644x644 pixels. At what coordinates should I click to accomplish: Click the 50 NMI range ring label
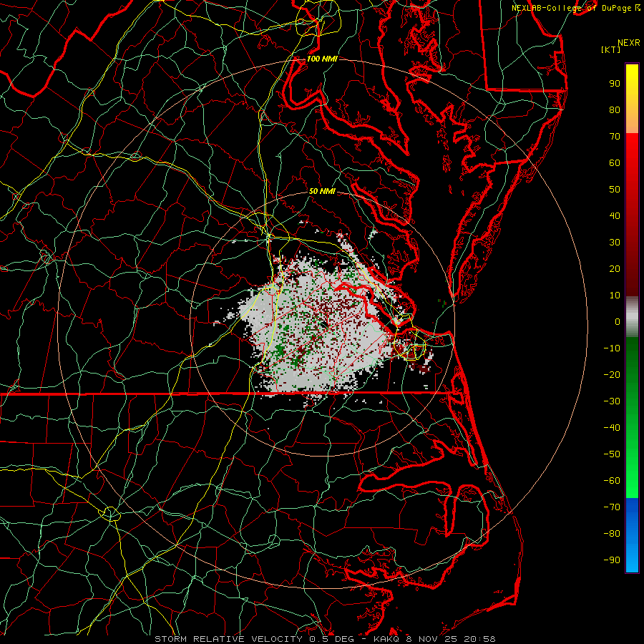tap(322, 191)
